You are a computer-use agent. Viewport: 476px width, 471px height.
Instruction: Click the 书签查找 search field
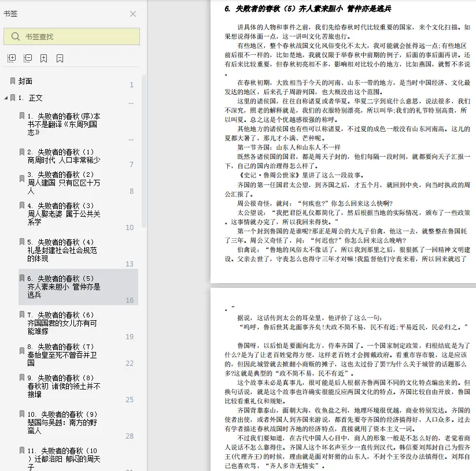click(72, 36)
